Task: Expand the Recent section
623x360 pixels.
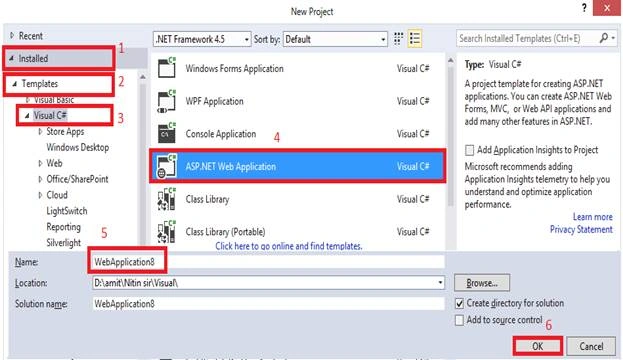Action: pyautogui.click(x=12, y=35)
